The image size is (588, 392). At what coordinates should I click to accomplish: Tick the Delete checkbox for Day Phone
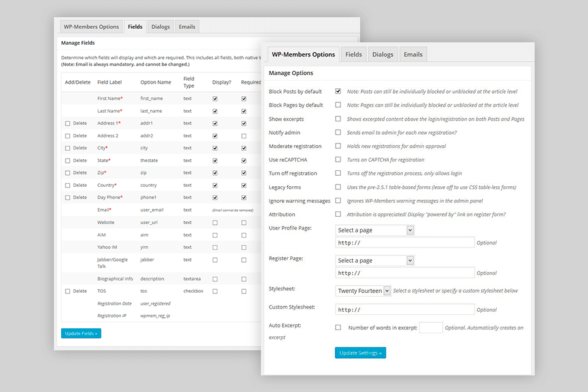pos(67,198)
